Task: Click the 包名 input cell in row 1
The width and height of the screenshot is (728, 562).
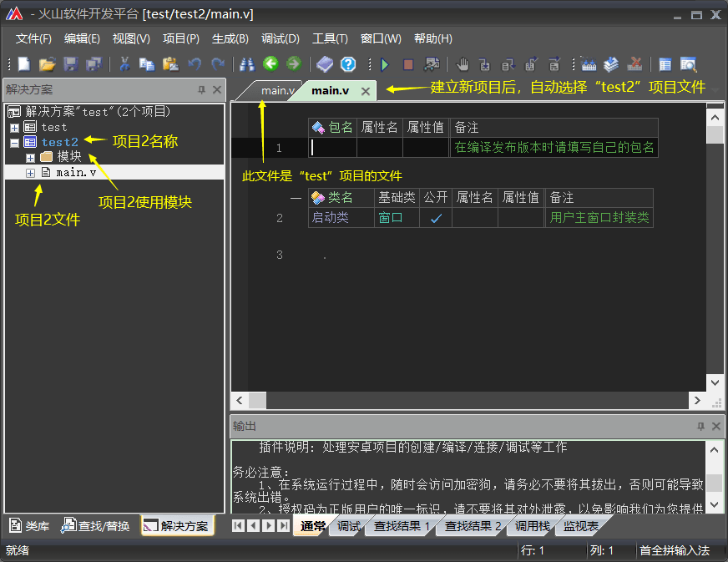Action: point(332,148)
